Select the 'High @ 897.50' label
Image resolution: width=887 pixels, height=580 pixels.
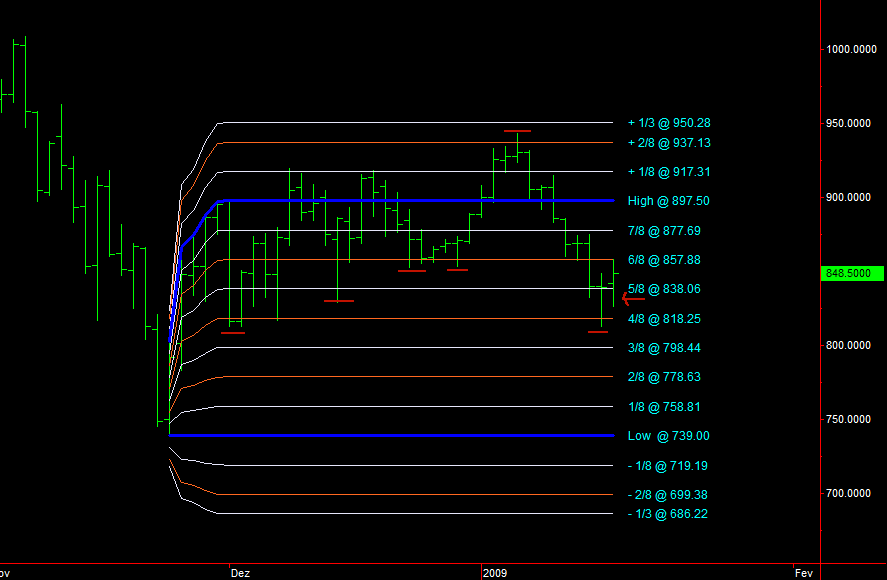pos(669,201)
